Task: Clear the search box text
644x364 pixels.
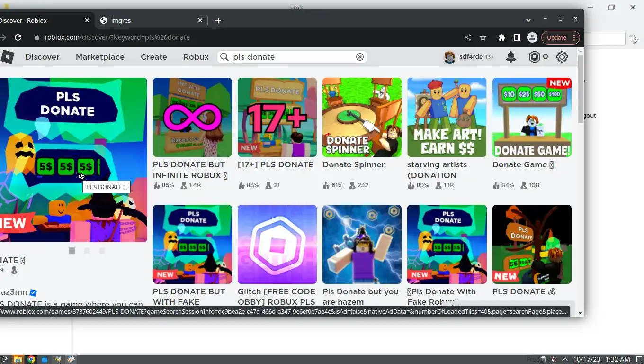Action: (x=360, y=57)
